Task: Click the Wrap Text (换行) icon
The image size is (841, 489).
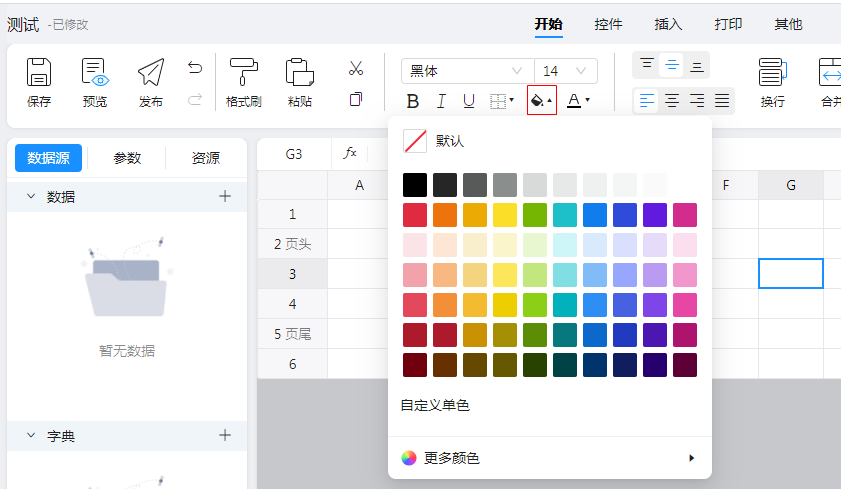Action: [x=772, y=73]
